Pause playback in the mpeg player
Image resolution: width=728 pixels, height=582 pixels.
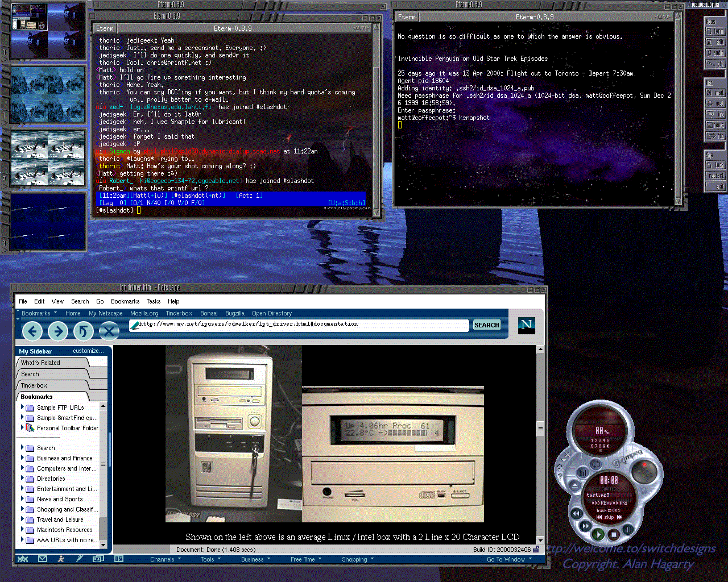click(x=628, y=529)
